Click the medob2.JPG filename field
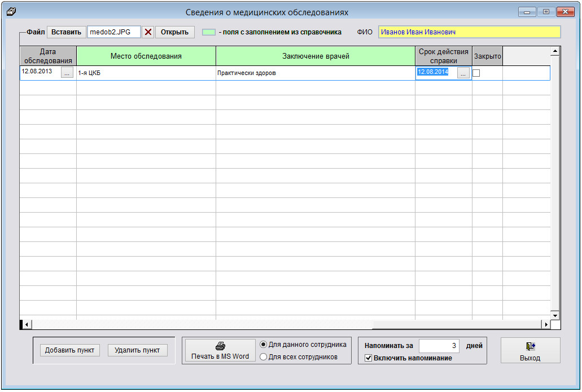Viewport: 582px width, 392px height. click(113, 32)
